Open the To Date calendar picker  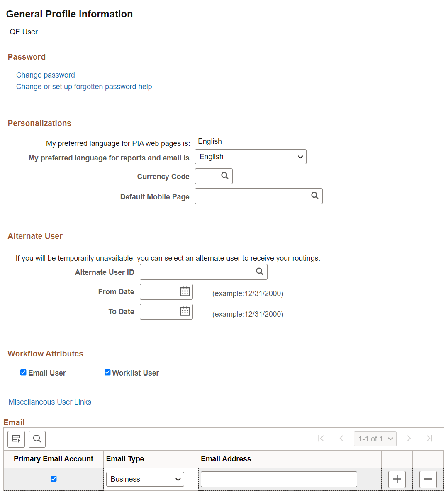pos(185,311)
